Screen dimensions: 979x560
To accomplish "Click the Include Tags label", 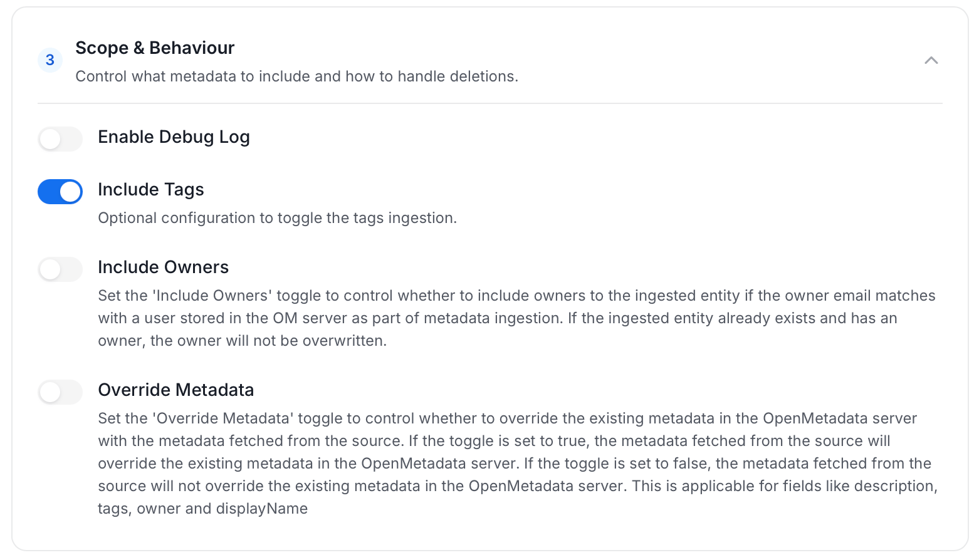I will coord(151,190).
